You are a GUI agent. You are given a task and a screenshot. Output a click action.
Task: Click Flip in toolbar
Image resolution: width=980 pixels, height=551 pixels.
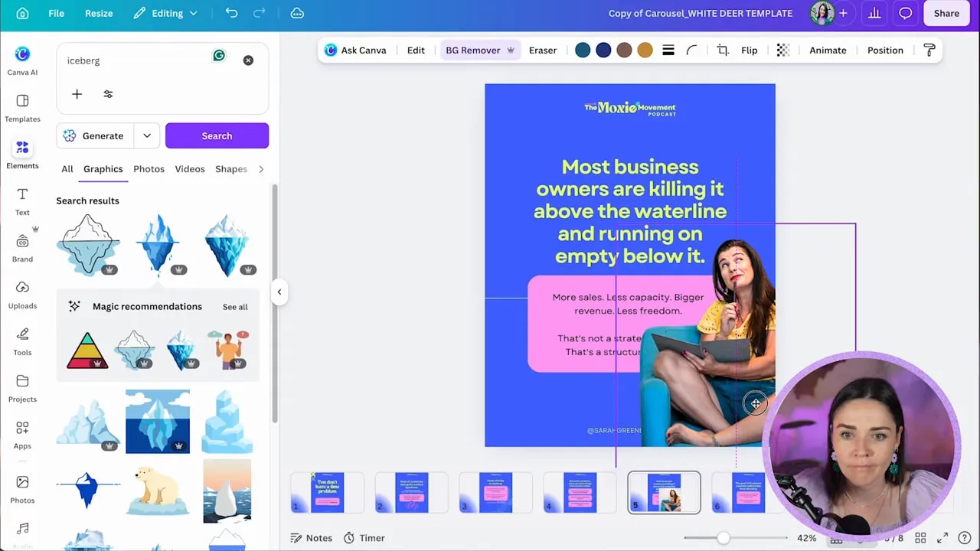(x=750, y=51)
